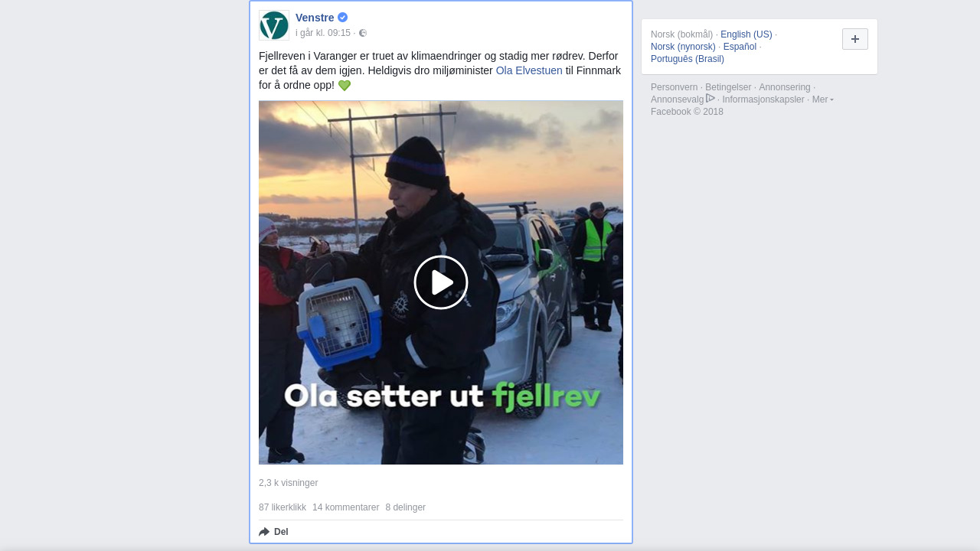Play the fjellrev video

point(441,282)
